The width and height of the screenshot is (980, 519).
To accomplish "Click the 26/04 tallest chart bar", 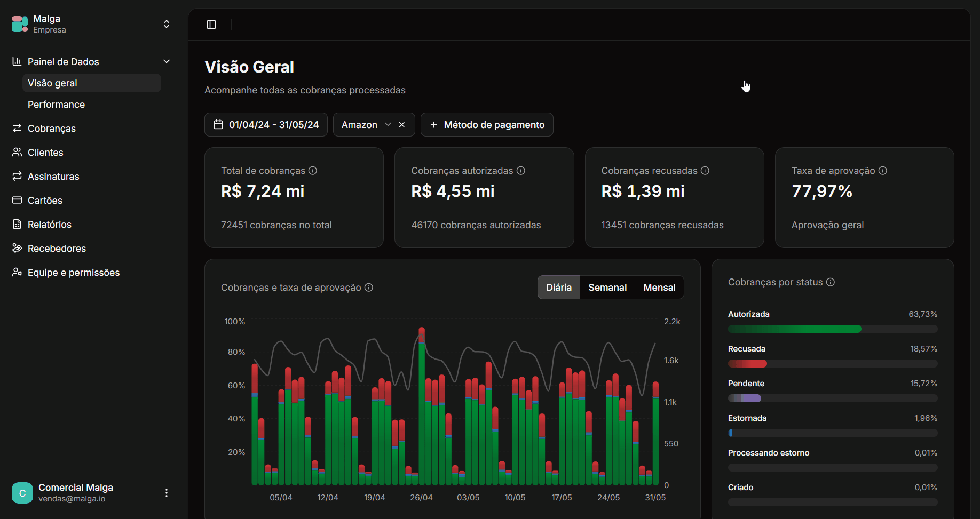I will click(422, 406).
